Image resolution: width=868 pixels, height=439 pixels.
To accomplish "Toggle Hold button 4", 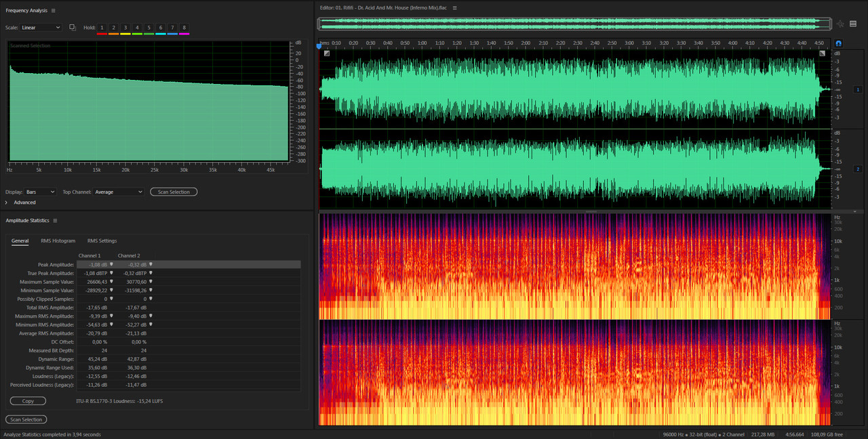I will (x=137, y=27).
